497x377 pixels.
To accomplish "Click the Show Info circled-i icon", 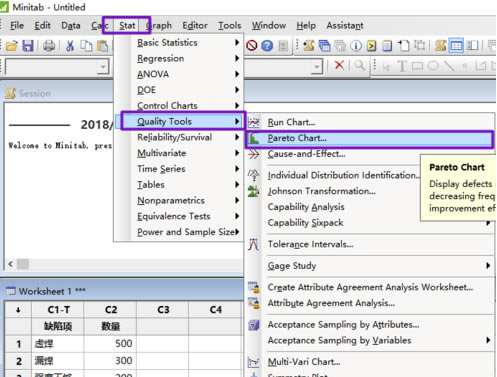I will tap(356, 45).
